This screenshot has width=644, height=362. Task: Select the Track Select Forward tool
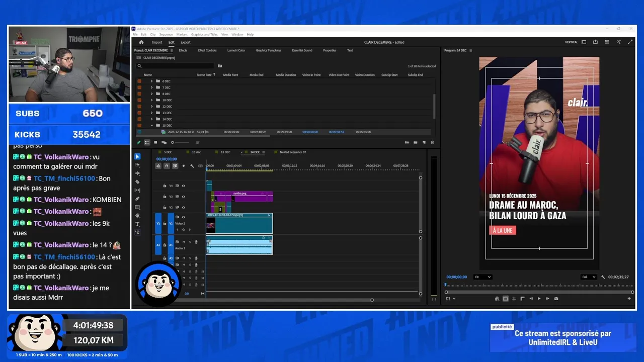coord(137,165)
